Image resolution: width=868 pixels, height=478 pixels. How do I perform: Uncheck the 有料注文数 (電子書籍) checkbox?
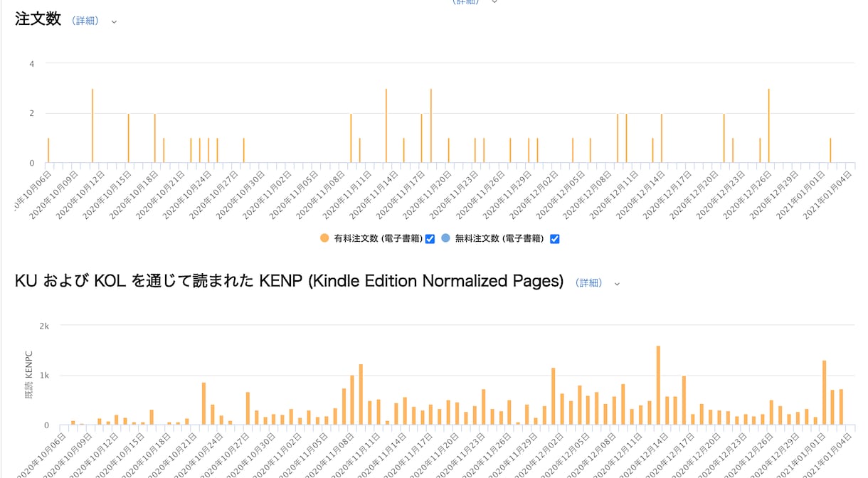coord(430,239)
